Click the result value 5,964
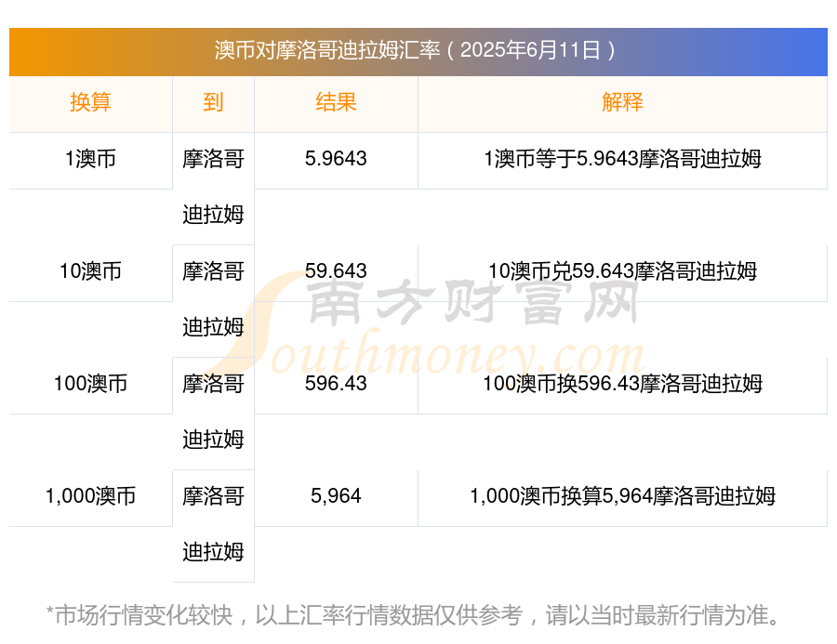Viewport: 837px width, 644px height. click(x=336, y=496)
